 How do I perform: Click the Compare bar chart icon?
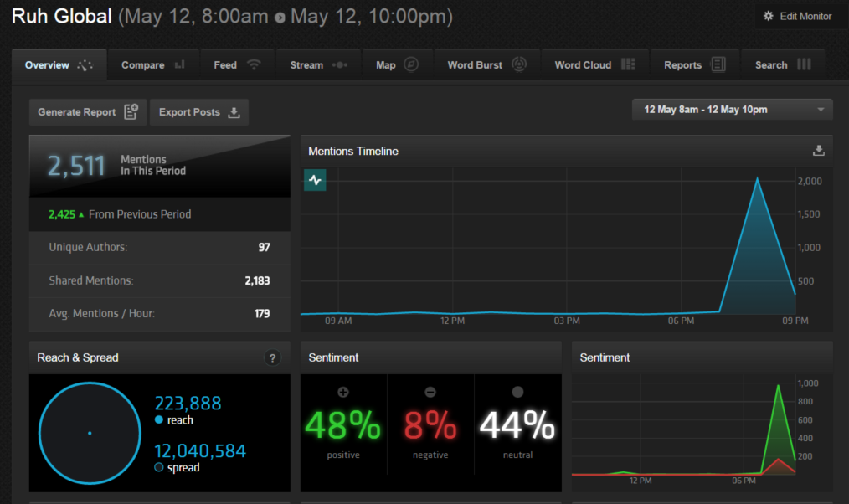point(180,65)
